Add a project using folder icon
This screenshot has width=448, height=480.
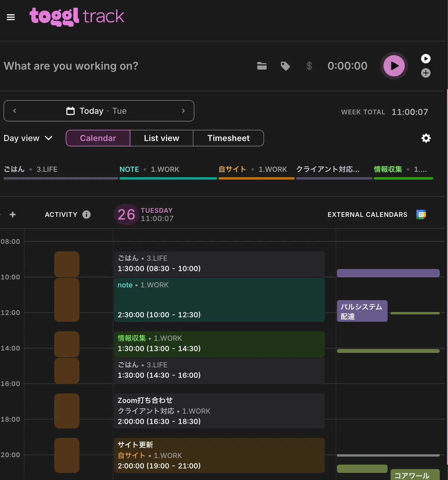(x=262, y=66)
